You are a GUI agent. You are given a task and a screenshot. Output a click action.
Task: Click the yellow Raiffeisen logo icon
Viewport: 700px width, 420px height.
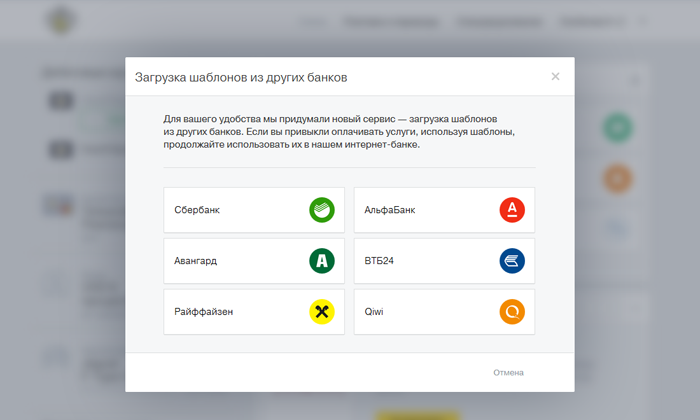pos(322,312)
